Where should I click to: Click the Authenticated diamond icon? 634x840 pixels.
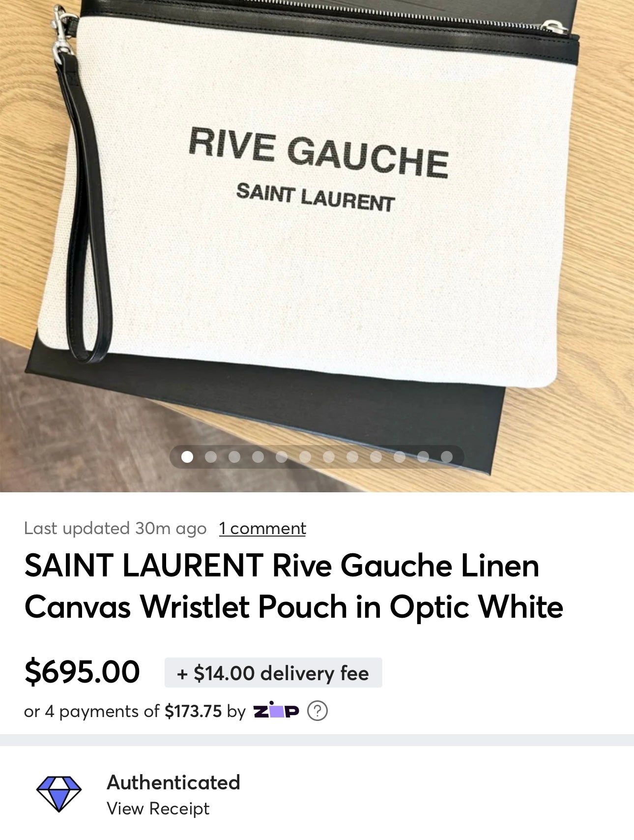[59, 794]
